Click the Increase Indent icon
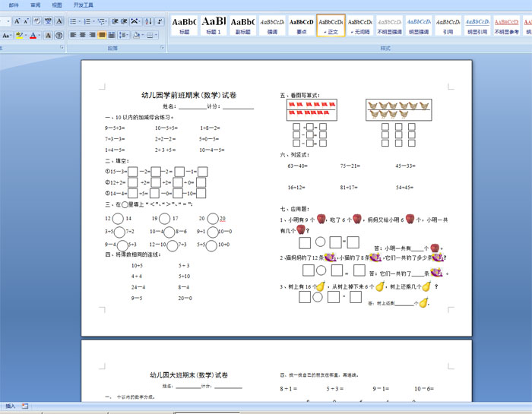 pyautogui.click(x=124, y=22)
